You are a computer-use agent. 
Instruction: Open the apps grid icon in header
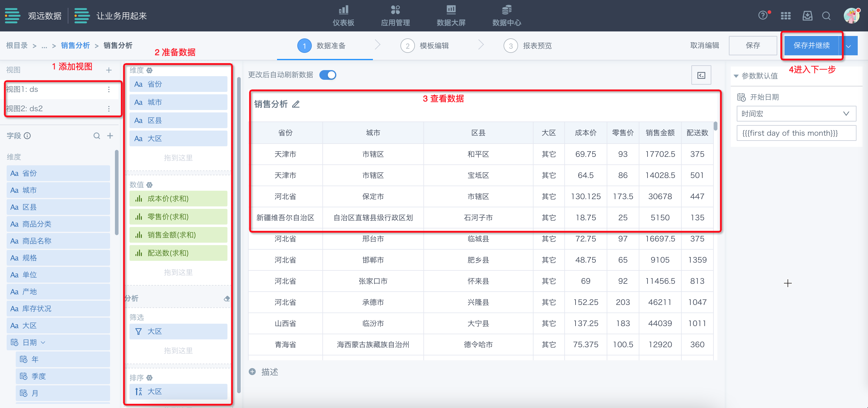click(785, 16)
